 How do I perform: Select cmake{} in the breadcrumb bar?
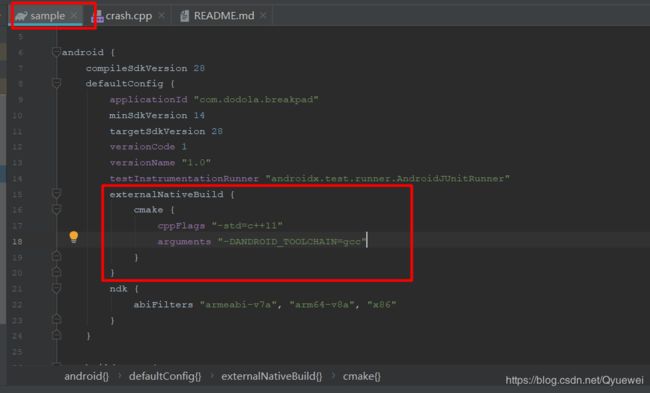[x=361, y=376]
